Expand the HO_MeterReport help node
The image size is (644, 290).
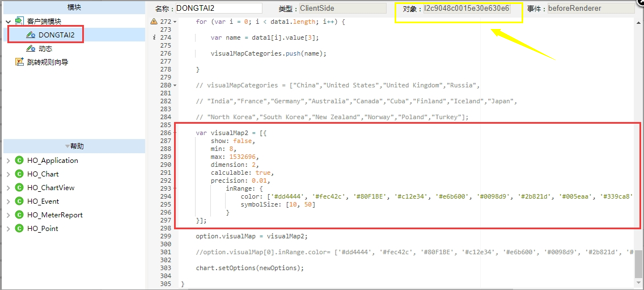8,215
